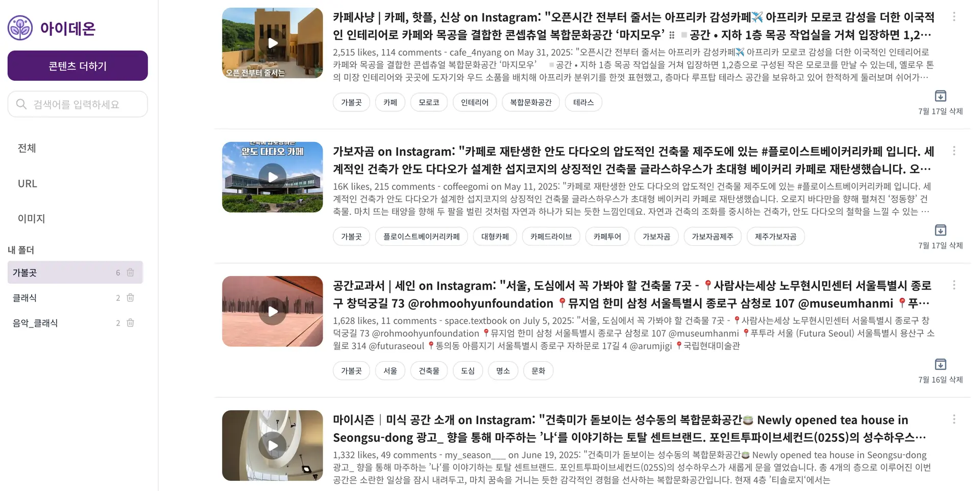The height and width of the screenshot is (491, 980).
Task: Click the search magnifier icon
Action: pos(21,104)
